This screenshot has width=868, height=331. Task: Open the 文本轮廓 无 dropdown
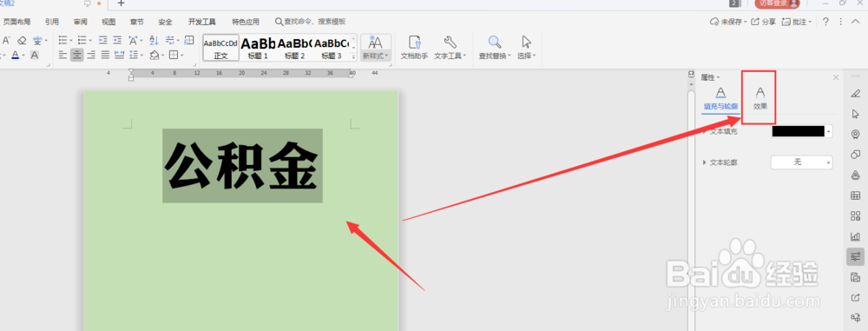[802, 162]
